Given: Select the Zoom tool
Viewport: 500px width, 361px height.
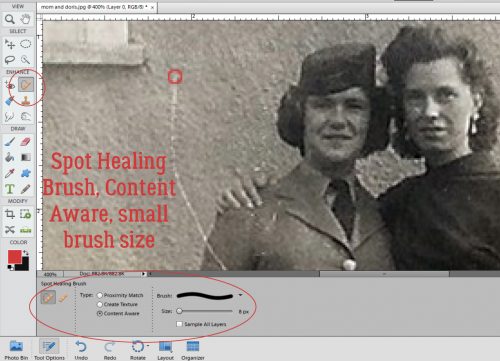Looking at the screenshot, I should 10,19.
